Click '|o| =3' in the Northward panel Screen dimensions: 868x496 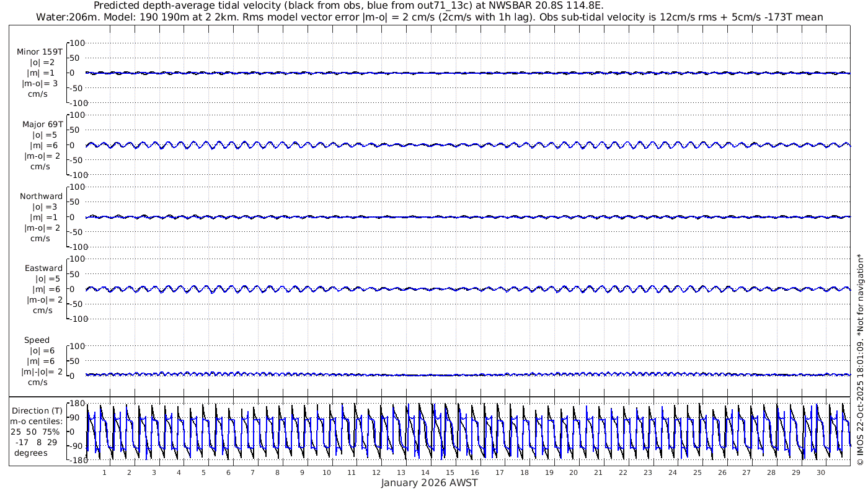click(43, 206)
